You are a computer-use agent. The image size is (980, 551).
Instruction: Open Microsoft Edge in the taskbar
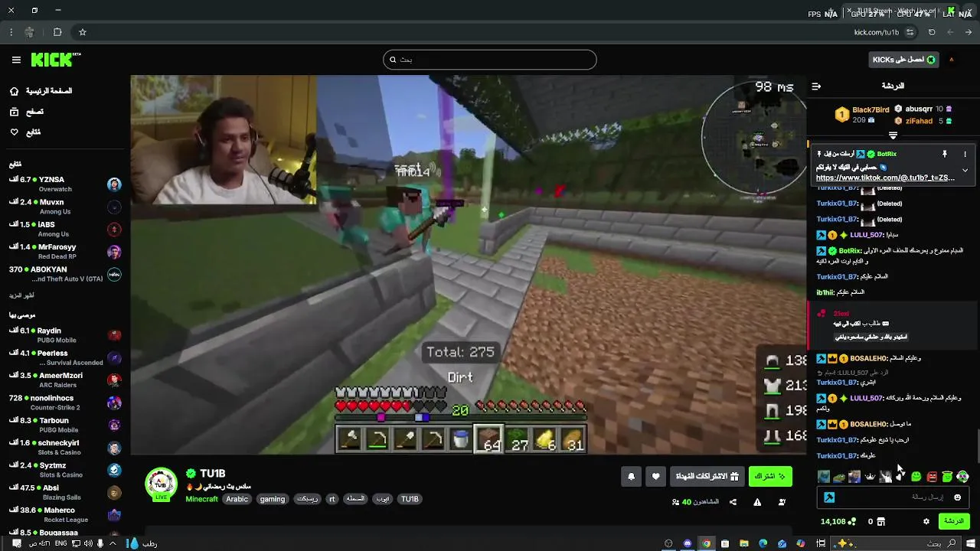tap(763, 543)
